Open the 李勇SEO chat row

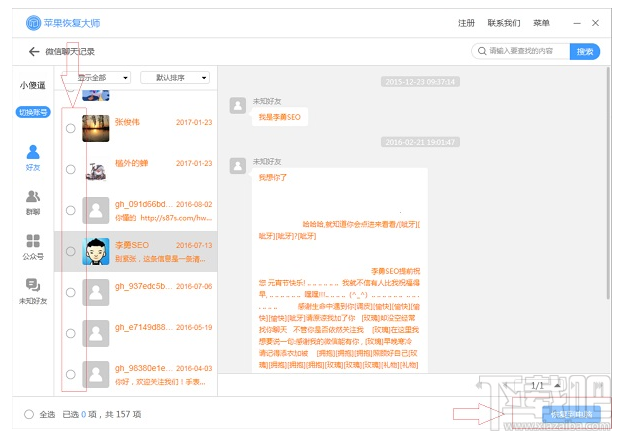coord(136,251)
